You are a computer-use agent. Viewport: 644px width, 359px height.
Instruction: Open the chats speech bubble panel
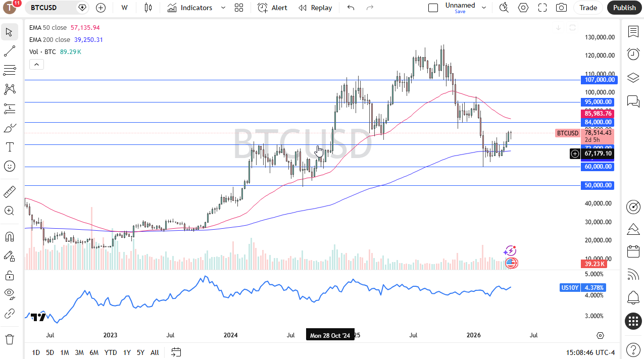(x=633, y=101)
